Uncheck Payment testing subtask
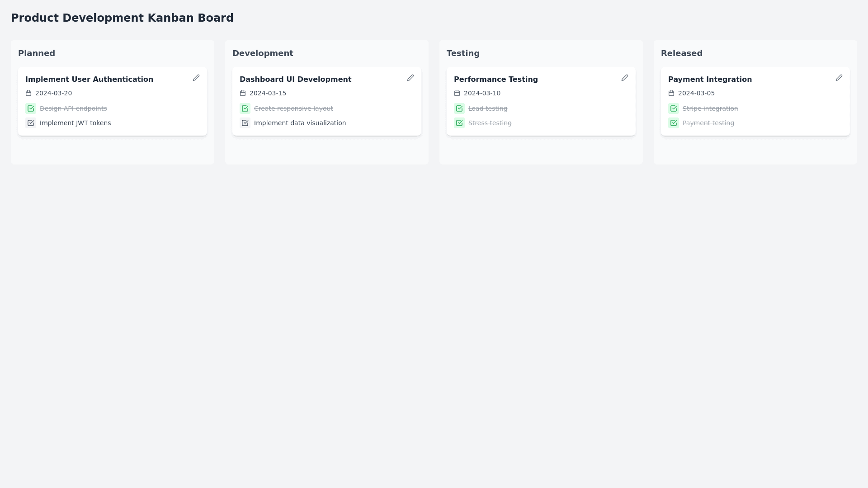The height and width of the screenshot is (488, 868). (x=674, y=123)
